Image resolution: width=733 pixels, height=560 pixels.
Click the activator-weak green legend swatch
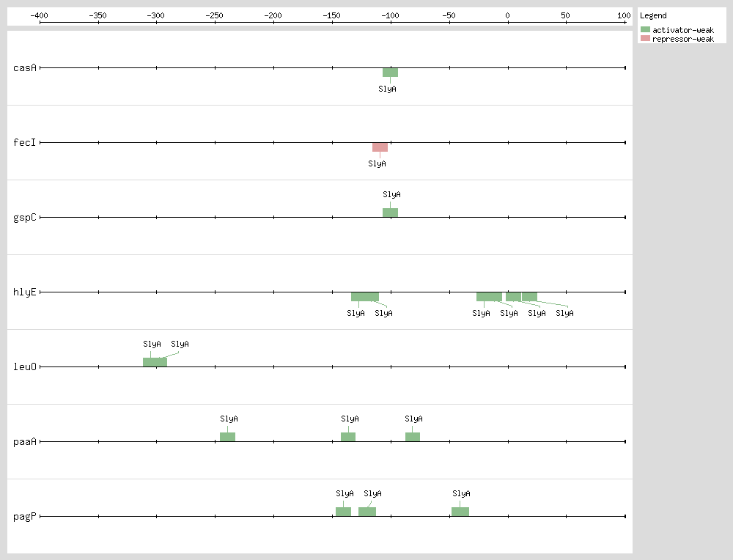tap(645, 29)
